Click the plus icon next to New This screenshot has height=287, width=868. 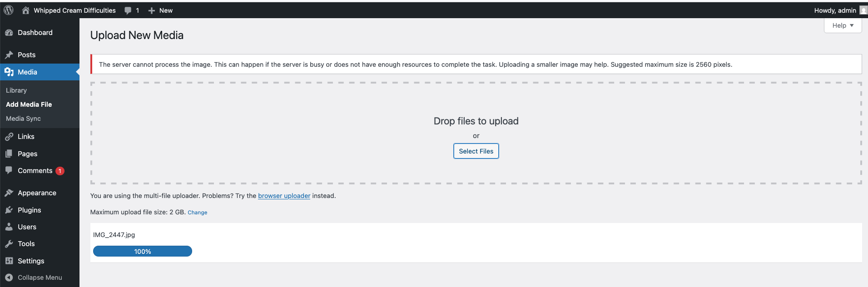click(x=152, y=10)
